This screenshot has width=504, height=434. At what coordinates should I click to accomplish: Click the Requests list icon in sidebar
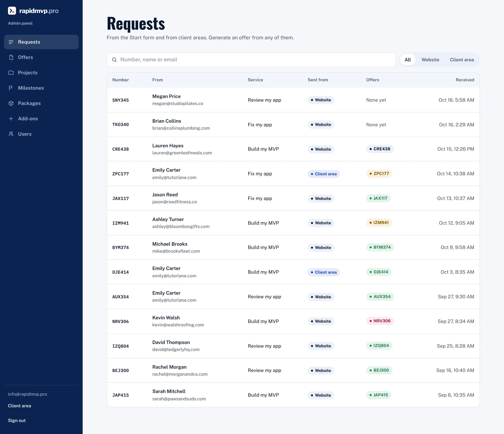[11, 42]
